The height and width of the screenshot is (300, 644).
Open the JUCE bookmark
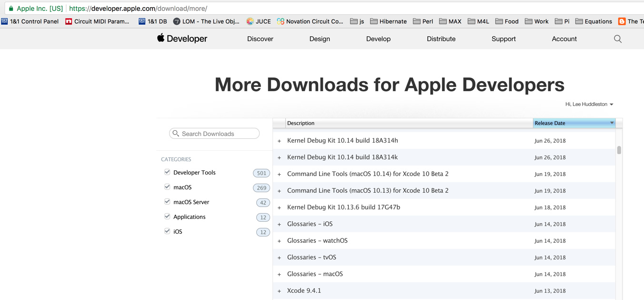pos(259,21)
